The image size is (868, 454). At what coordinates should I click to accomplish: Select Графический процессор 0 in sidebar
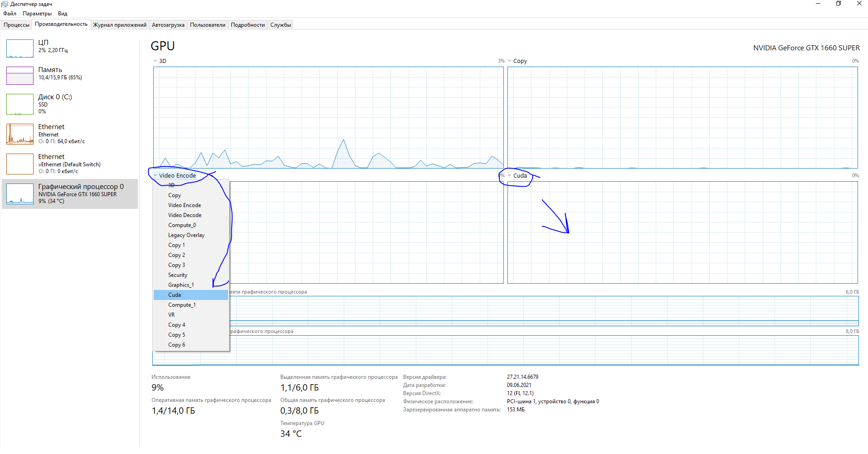(x=68, y=193)
